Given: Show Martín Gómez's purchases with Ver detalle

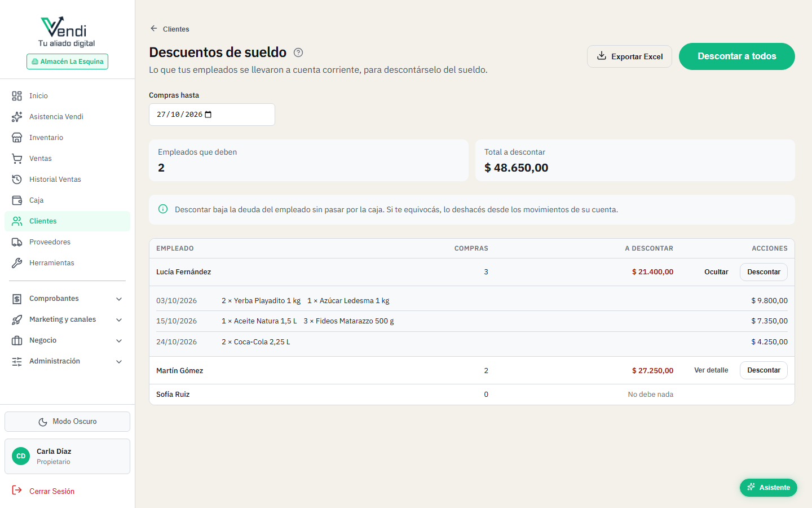Looking at the screenshot, I should point(711,370).
